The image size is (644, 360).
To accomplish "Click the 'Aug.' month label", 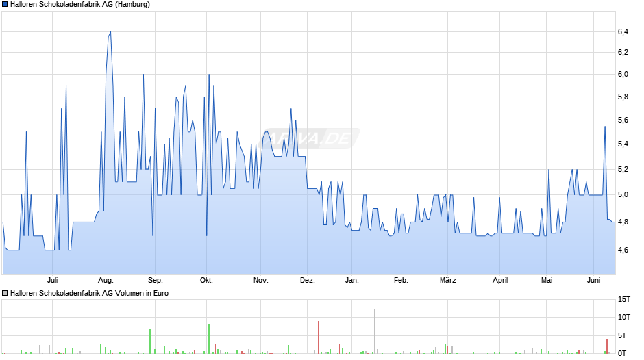I will [x=106, y=281].
